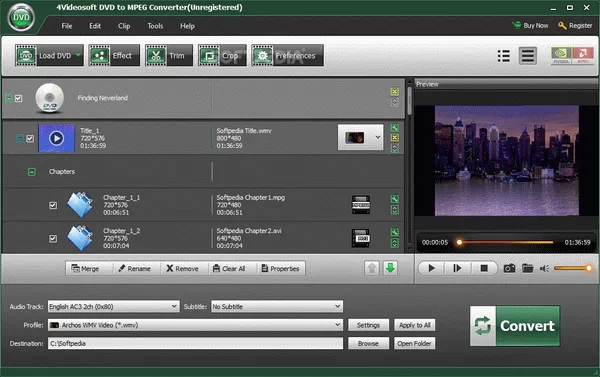Viewport: 600px width, 377px height.
Task: Open the Tools menu
Action: [x=155, y=26]
